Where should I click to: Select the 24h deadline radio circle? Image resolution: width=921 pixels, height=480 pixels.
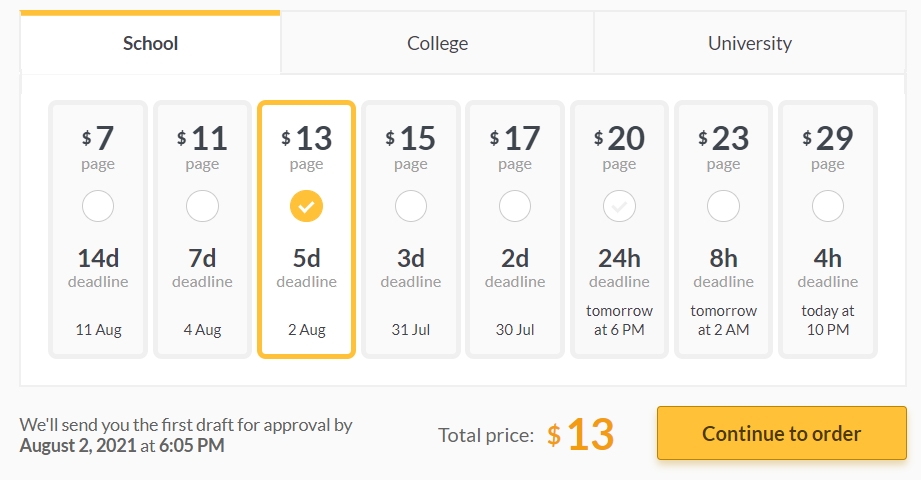tap(619, 206)
